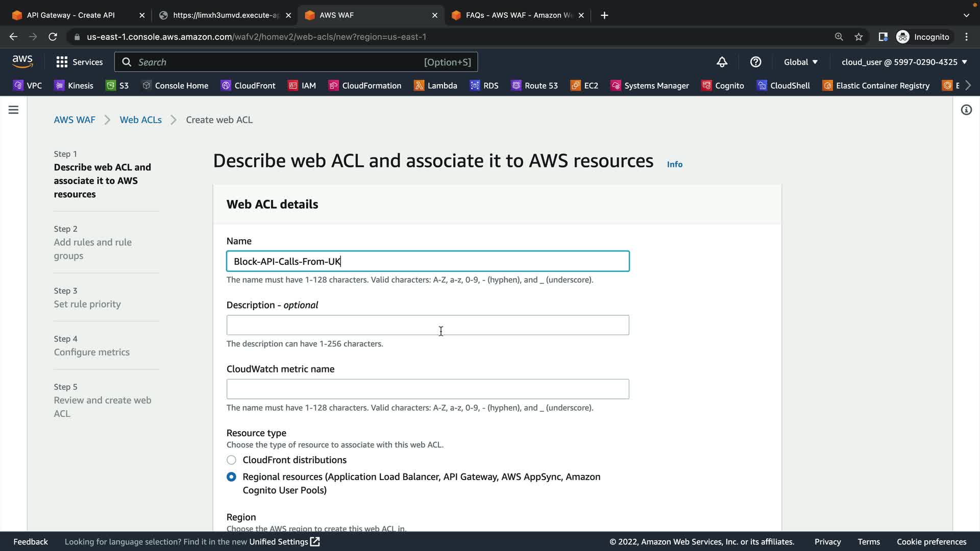Toggle the side navigation hamburger menu
Viewport: 980px width, 551px height.
coord(14,110)
